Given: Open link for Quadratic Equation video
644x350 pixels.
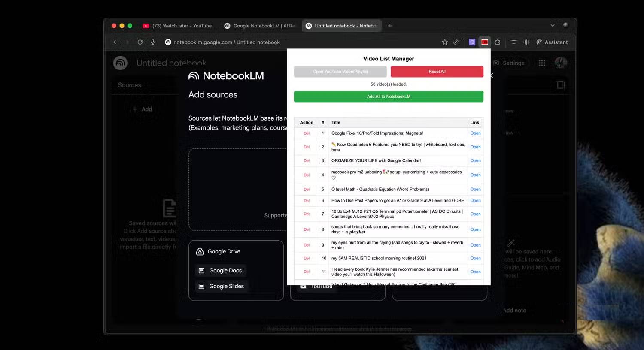Looking at the screenshot, I should pos(475,190).
